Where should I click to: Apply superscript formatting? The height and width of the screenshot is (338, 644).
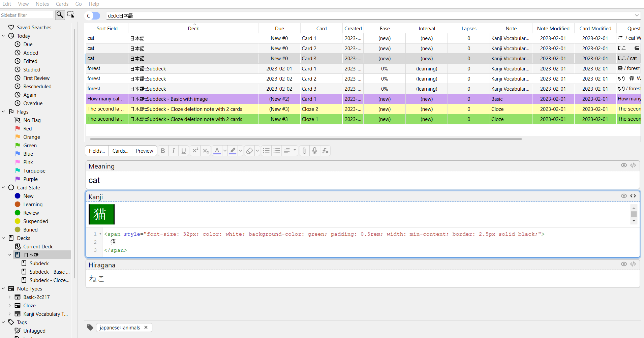(x=195, y=151)
